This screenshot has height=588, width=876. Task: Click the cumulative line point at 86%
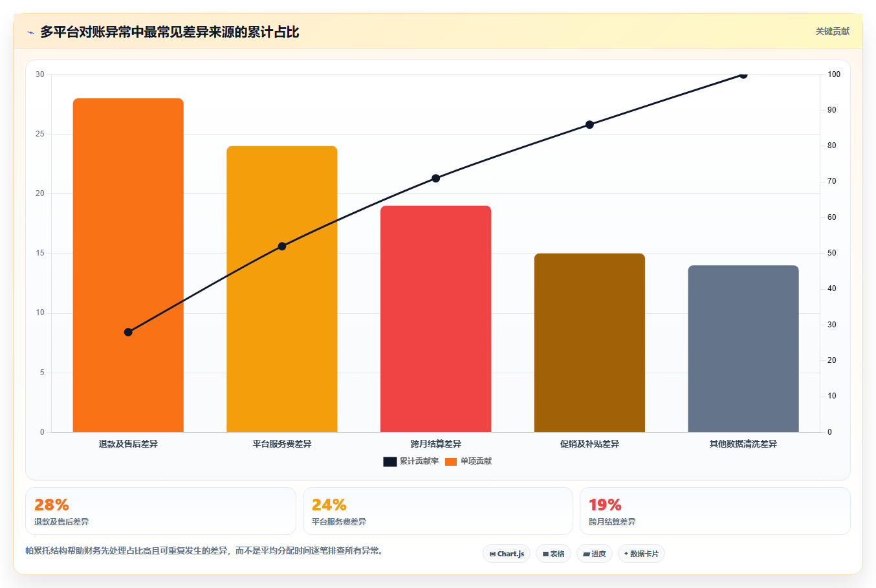(x=589, y=125)
